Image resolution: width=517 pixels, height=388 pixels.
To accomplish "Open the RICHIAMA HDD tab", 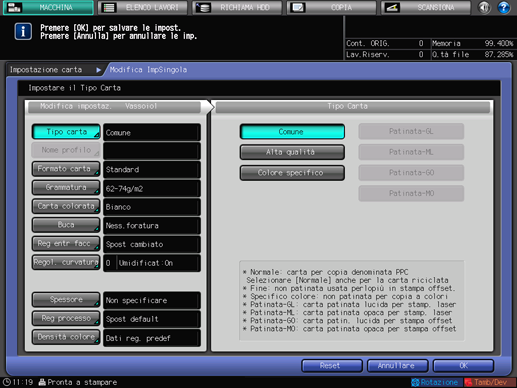I will pos(237,7).
